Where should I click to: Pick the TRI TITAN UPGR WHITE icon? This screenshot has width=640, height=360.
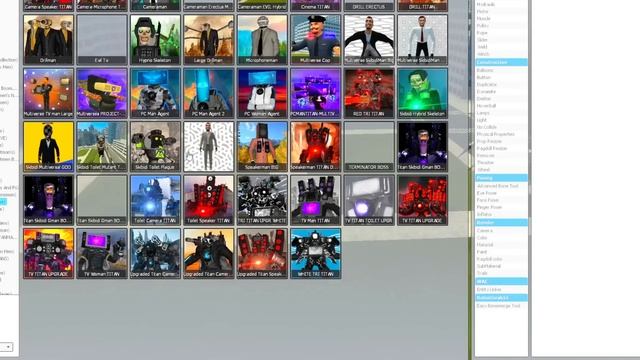(x=262, y=200)
